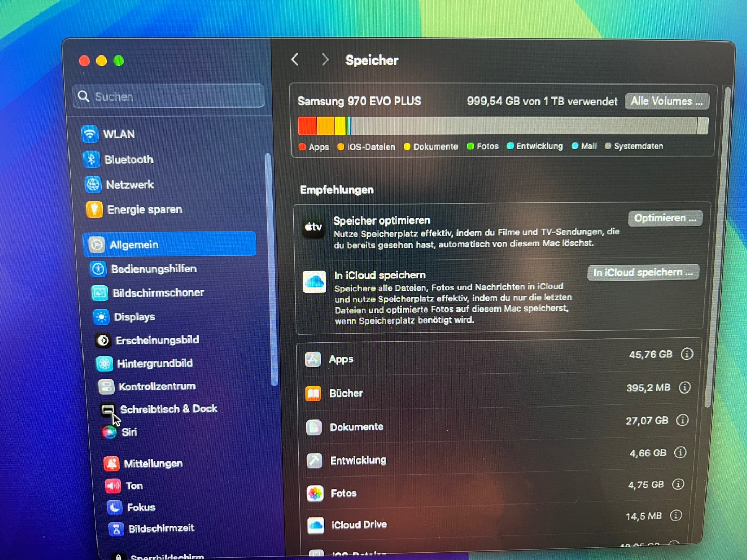The image size is (747, 560).
Task: Go forward with the right chevron
Action: pyautogui.click(x=325, y=60)
